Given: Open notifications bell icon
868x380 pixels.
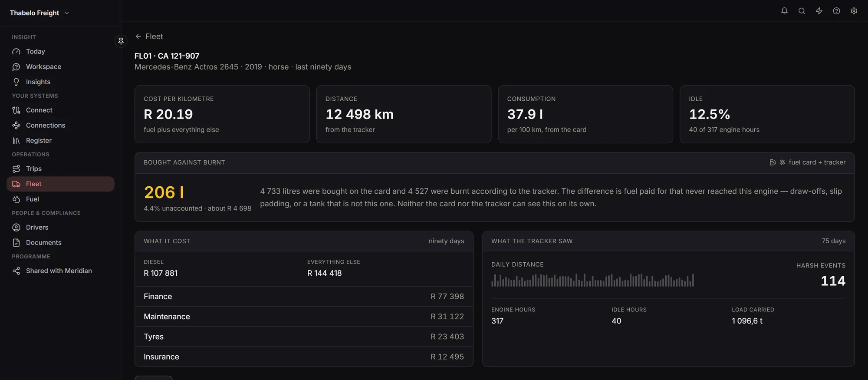Looking at the screenshot, I should coord(784,11).
